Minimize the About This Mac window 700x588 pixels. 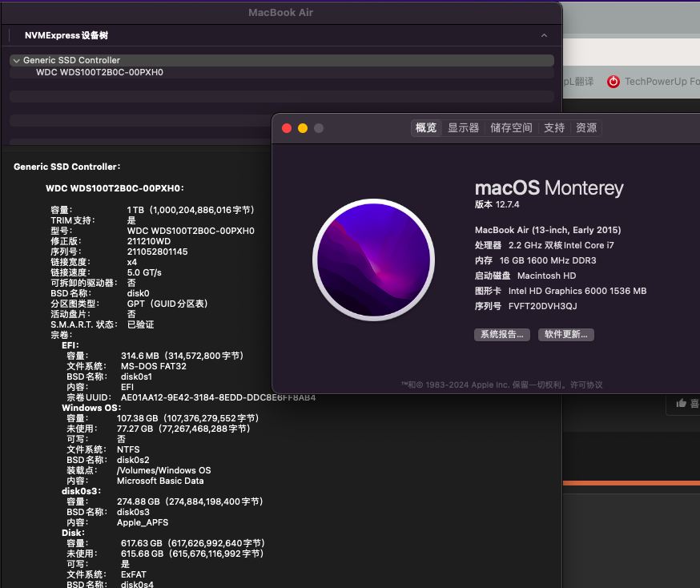click(x=303, y=128)
